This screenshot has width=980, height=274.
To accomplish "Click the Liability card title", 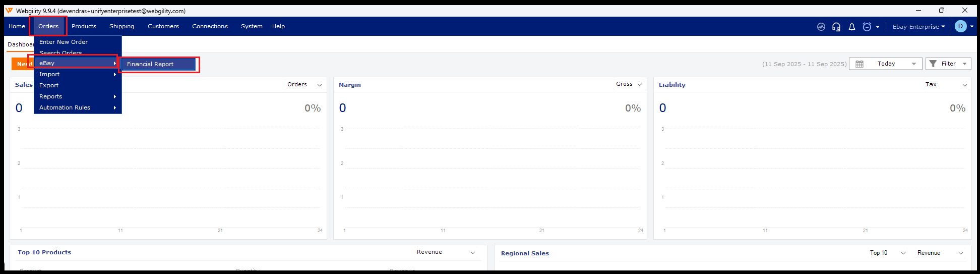I will 672,85.
